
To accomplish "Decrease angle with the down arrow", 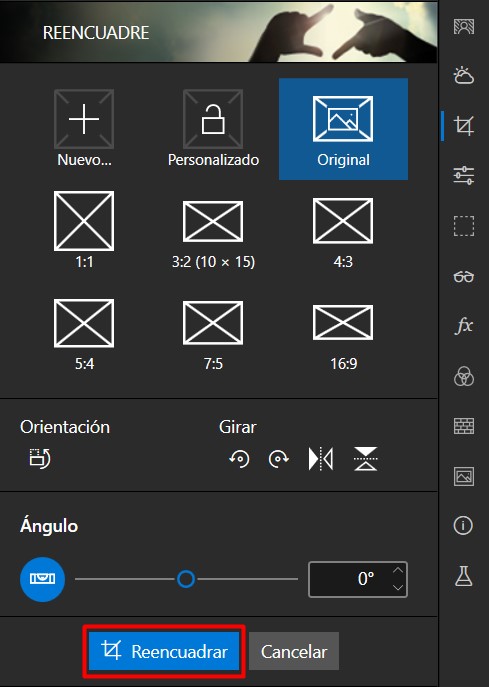I will [x=397, y=588].
